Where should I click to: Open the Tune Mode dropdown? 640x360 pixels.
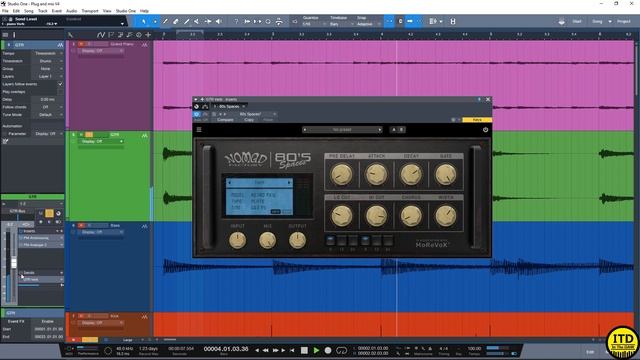click(x=47, y=115)
